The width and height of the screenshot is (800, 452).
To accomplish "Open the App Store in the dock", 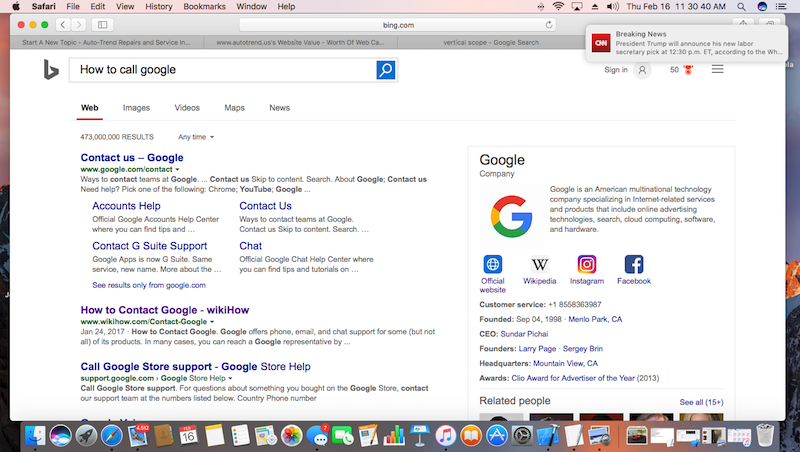I will [496, 436].
